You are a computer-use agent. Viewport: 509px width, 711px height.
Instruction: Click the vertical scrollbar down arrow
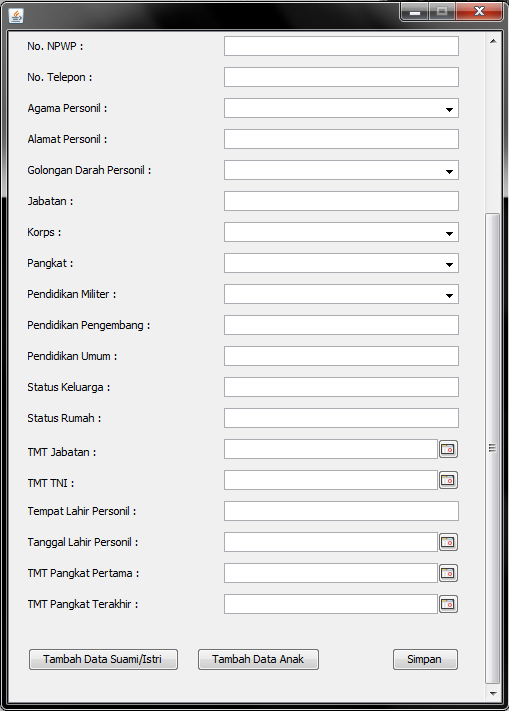click(493, 694)
